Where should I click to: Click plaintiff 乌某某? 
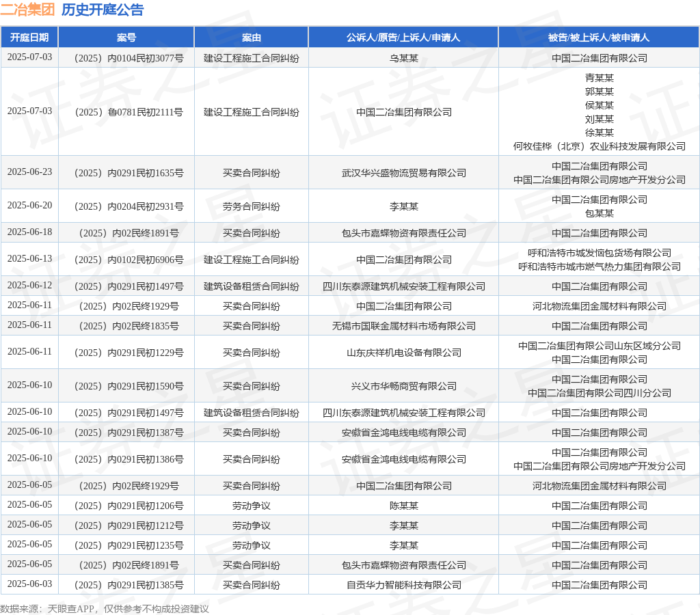(403, 58)
